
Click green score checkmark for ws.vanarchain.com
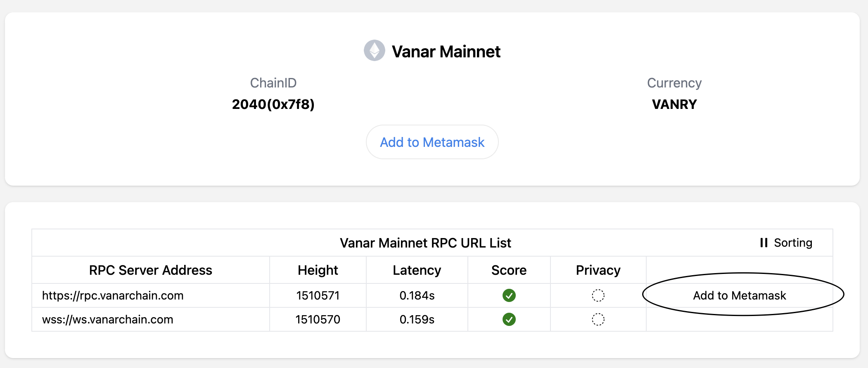coord(509,319)
